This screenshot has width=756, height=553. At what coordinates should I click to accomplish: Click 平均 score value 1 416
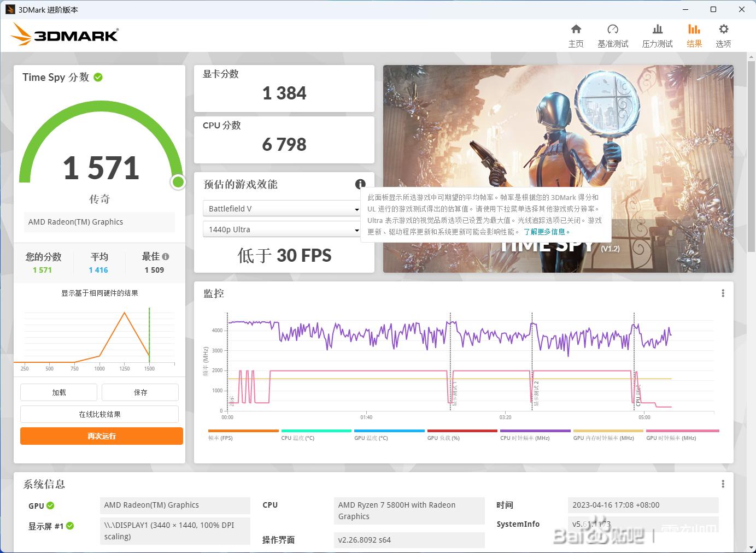98,270
